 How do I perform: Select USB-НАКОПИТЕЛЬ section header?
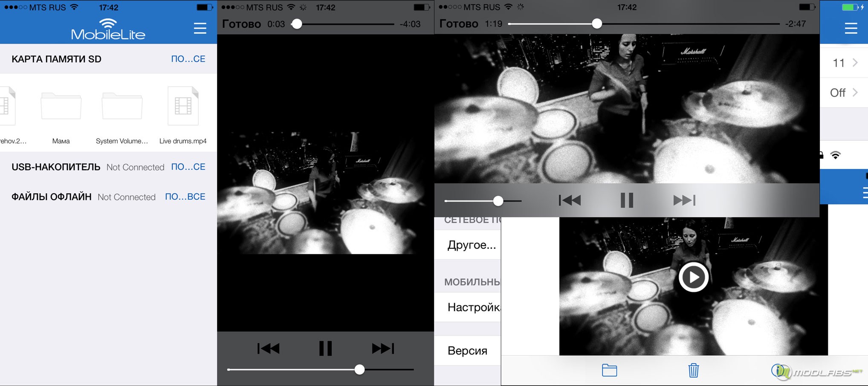(56, 167)
